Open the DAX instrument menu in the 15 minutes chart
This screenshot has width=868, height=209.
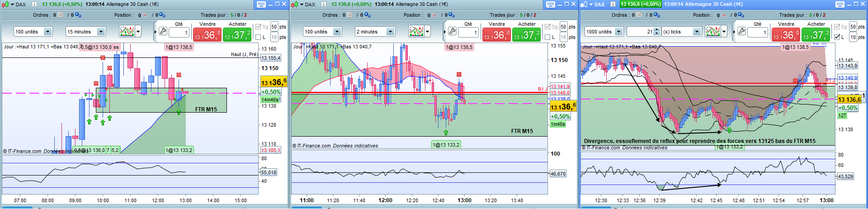pos(17,4)
